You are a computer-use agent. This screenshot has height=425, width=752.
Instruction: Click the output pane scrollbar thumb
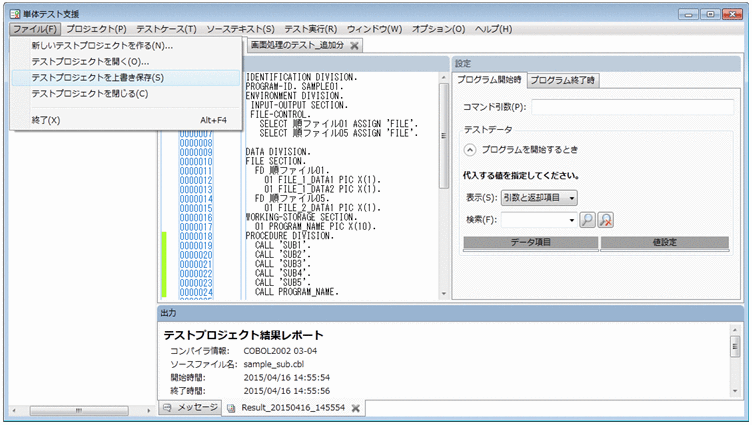[735, 347]
